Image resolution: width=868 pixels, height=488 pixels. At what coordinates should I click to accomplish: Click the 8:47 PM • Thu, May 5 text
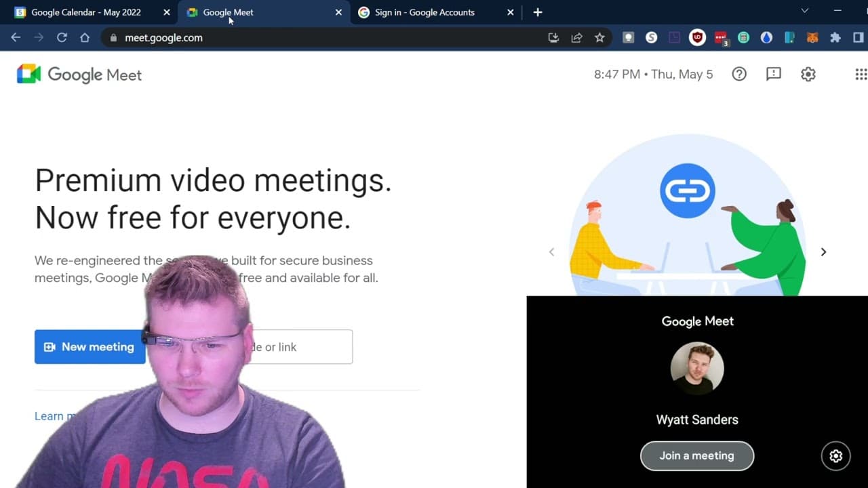coord(654,75)
